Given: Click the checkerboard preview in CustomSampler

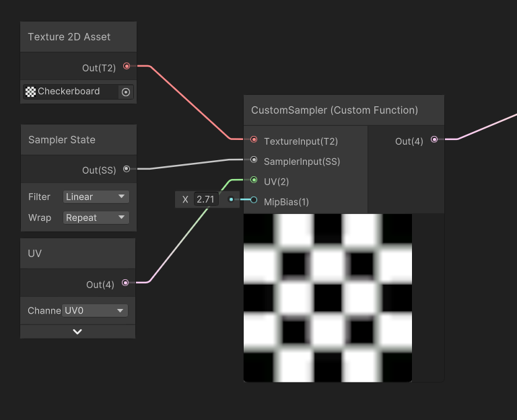Looking at the screenshot, I should (x=327, y=297).
